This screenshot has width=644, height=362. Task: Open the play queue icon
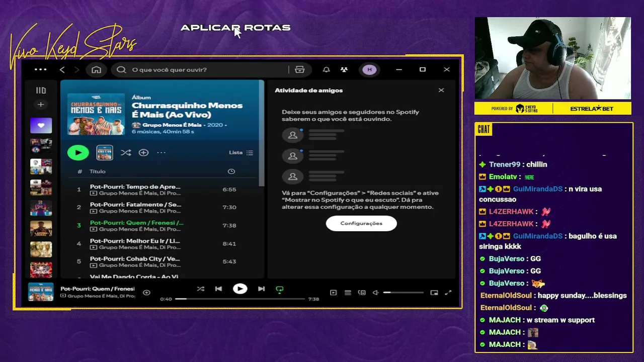tap(348, 293)
